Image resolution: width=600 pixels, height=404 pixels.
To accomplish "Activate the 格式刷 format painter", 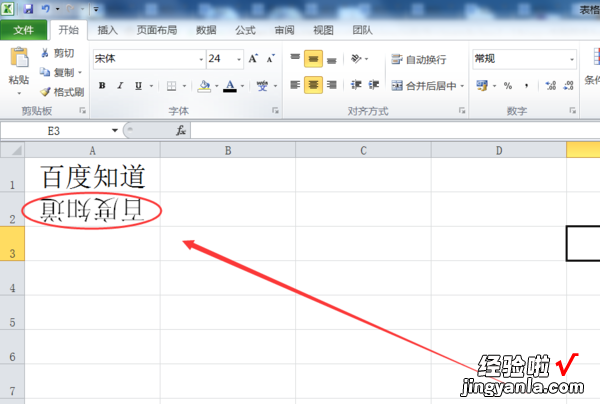I will (62, 92).
